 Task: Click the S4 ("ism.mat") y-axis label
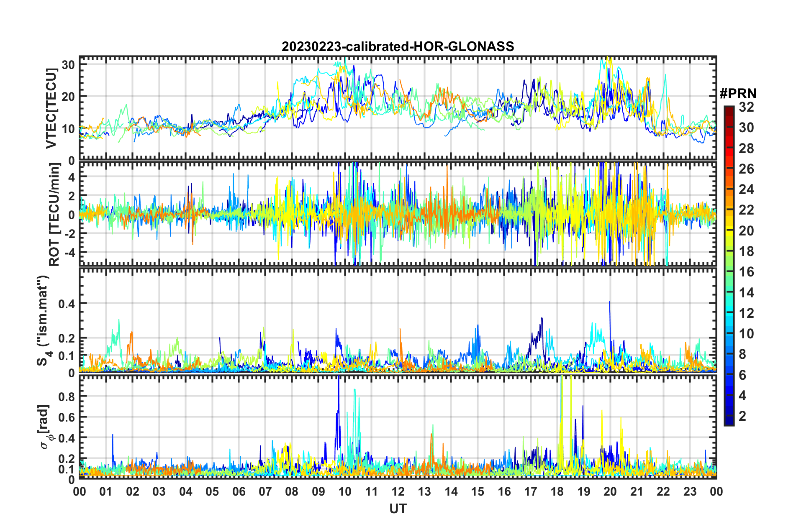click(x=43, y=320)
